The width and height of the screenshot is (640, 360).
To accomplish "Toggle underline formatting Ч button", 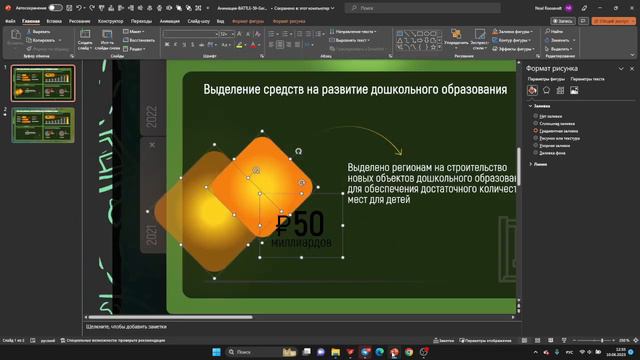I will 184,44.
